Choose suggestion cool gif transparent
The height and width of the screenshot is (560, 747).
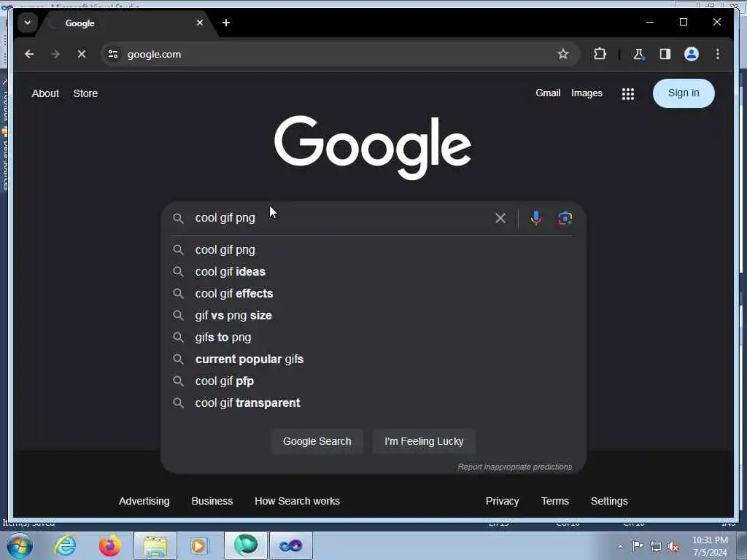(x=372, y=403)
